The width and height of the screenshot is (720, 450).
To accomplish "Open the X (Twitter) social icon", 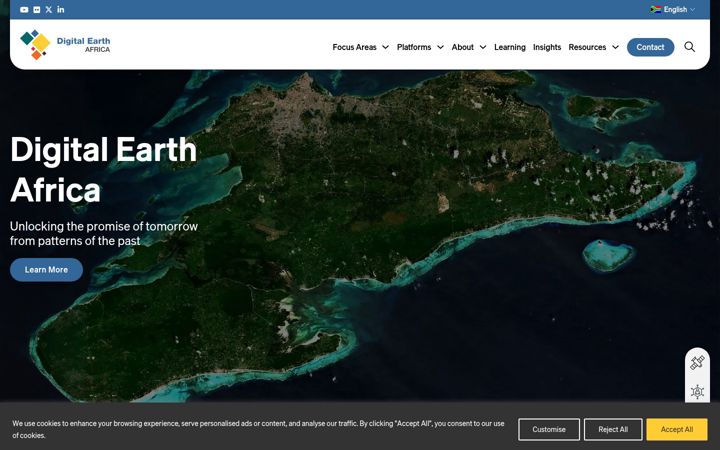I will (49, 10).
